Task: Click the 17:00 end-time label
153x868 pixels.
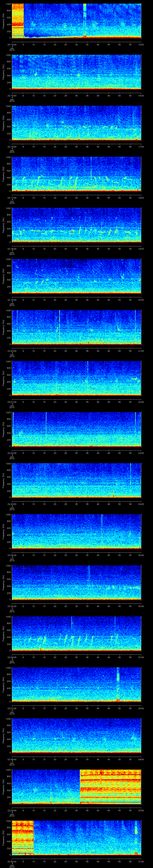Action: (141, 147)
